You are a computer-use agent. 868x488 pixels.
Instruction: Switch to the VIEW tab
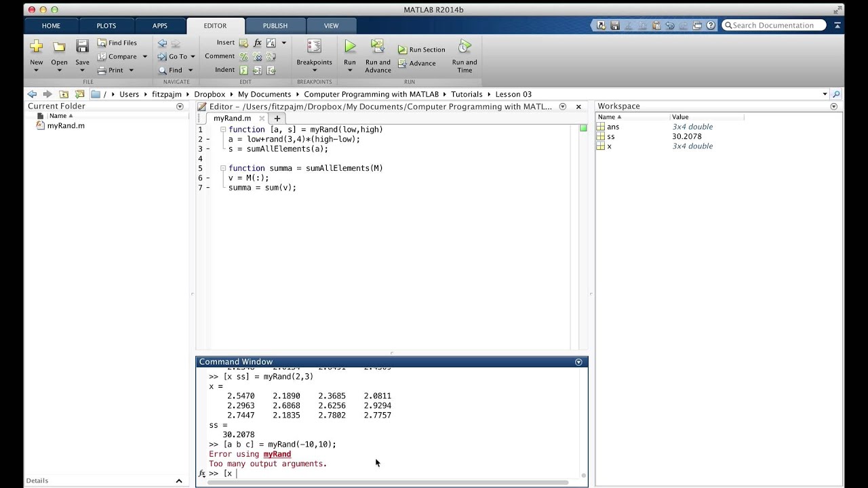point(331,26)
